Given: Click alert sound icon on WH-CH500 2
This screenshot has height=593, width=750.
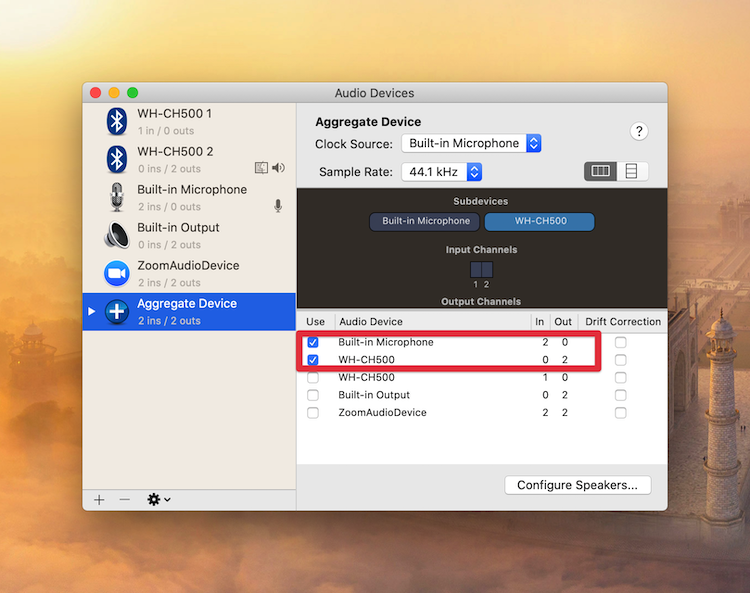Looking at the screenshot, I should tap(261, 168).
